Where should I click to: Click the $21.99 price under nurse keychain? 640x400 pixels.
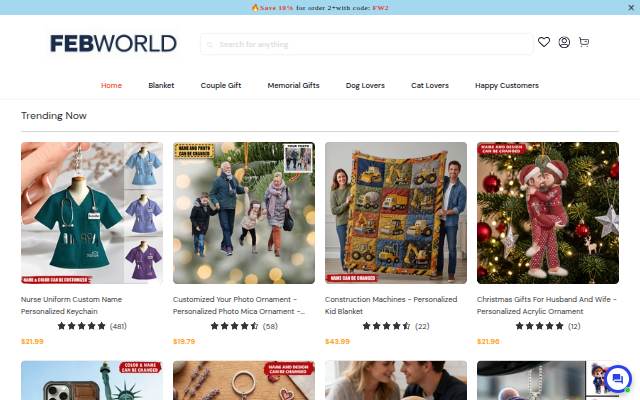[32, 341]
